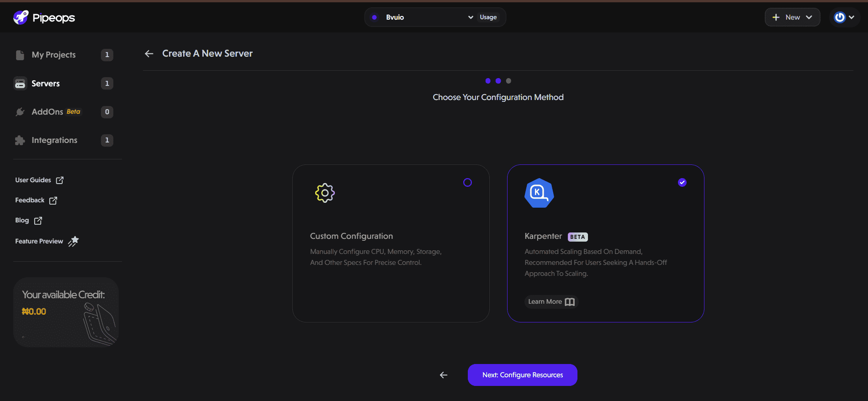Screen dimensions: 868x401
Task: Open the Feedback link
Action: (x=36, y=200)
